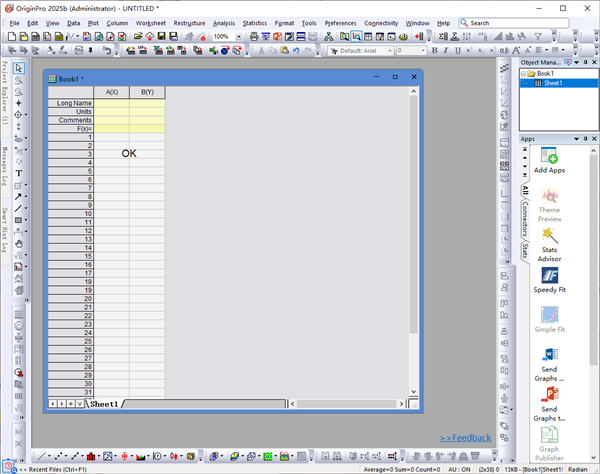Open the Default: Arial font dropdown
The height and width of the screenshot is (474, 600).
click(390, 50)
